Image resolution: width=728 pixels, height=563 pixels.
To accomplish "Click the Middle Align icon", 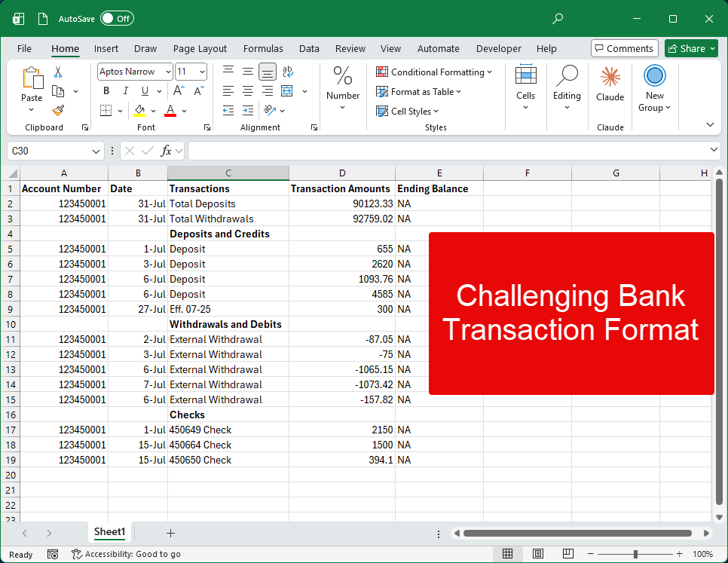I will (x=248, y=71).
